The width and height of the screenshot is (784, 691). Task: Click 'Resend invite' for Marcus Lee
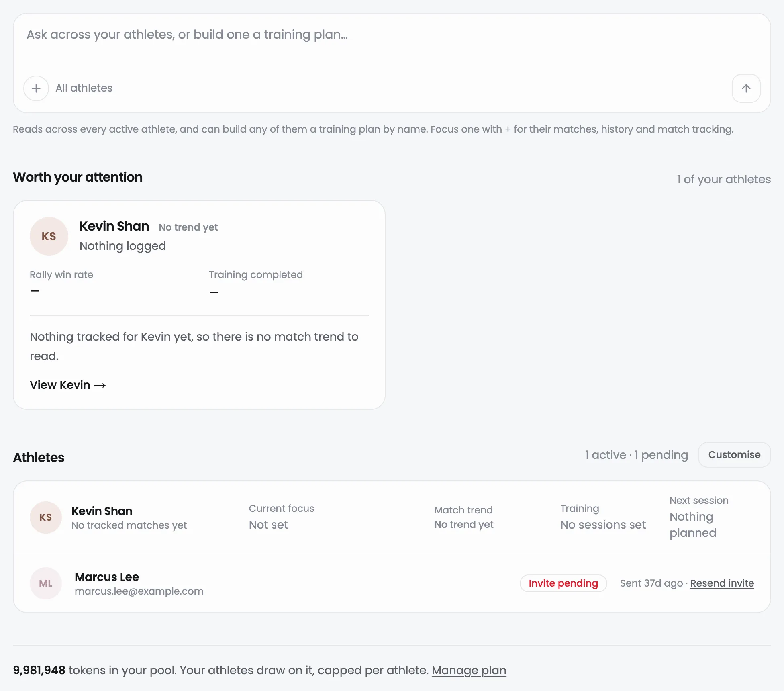[x=722, y=583]
